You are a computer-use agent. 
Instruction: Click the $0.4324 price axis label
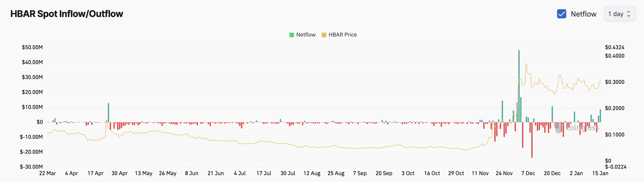615,47
